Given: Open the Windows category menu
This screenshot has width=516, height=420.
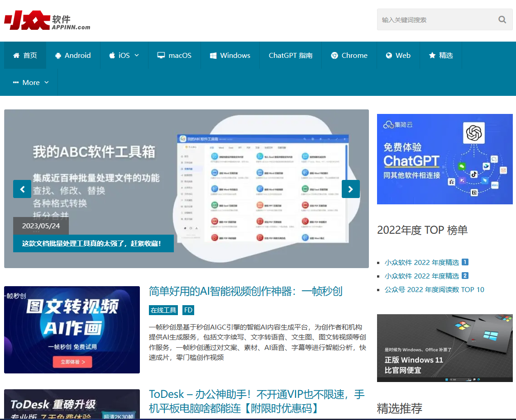Looking at the screenshot, I should point(230,55).
